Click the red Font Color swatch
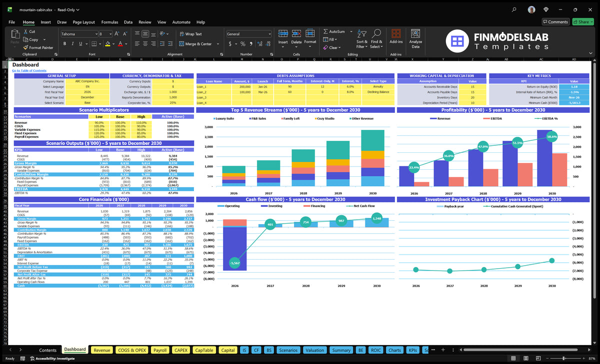This screenshot has height=364, width=600. 120,44
